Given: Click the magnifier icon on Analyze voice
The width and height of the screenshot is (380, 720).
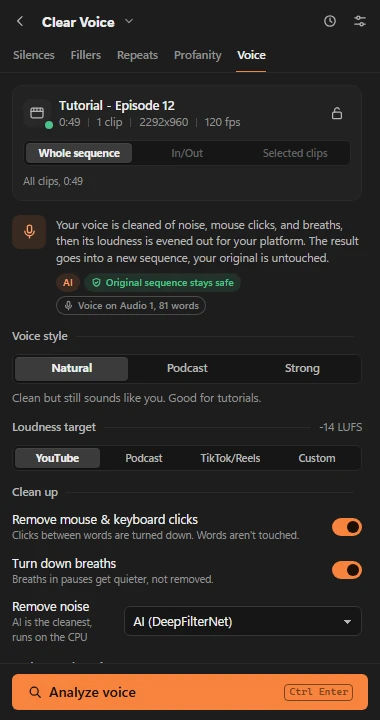Looking at the screenshot, I should coord(35,692).
